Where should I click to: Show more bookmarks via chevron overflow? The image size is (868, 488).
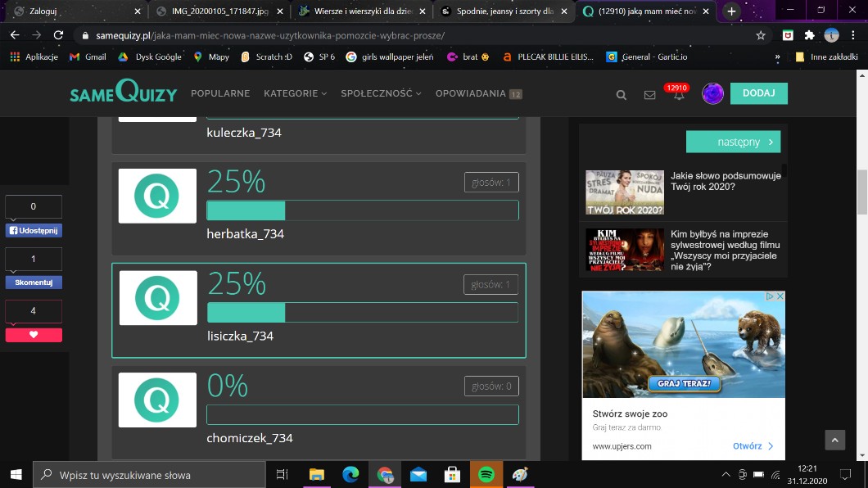(x=777, y=56)
